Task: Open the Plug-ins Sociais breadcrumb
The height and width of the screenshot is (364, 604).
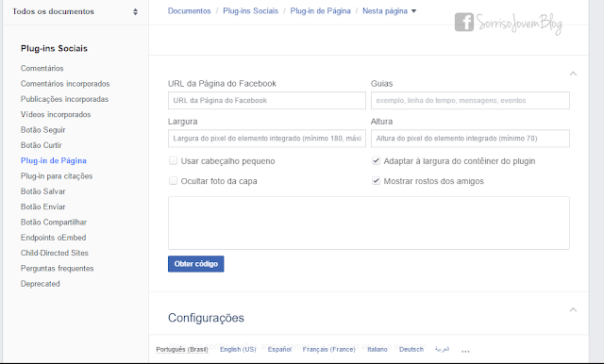Action: tap(250, 11)
